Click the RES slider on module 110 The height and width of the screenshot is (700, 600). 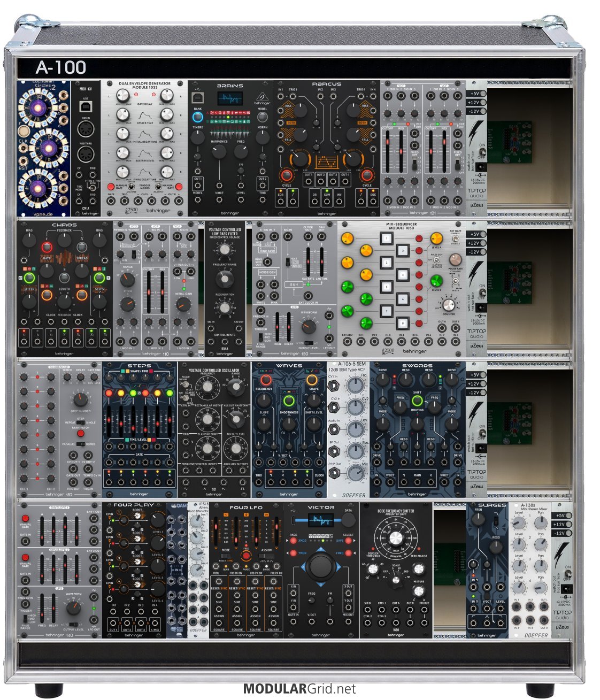point(161,294)
